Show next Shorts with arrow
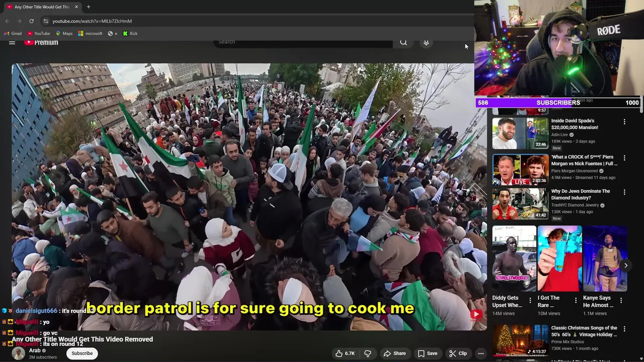This screenshot has width=644, height=362. click(x=626, y=265)
